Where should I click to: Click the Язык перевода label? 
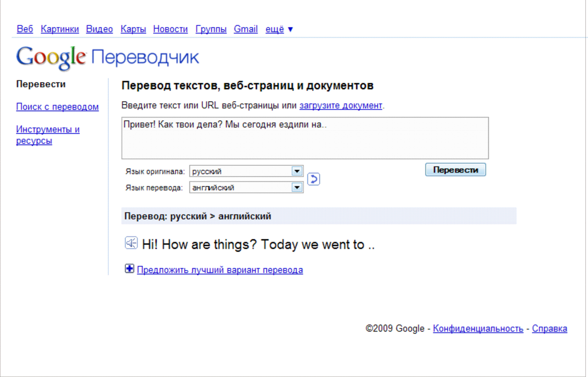pos(154,188)
